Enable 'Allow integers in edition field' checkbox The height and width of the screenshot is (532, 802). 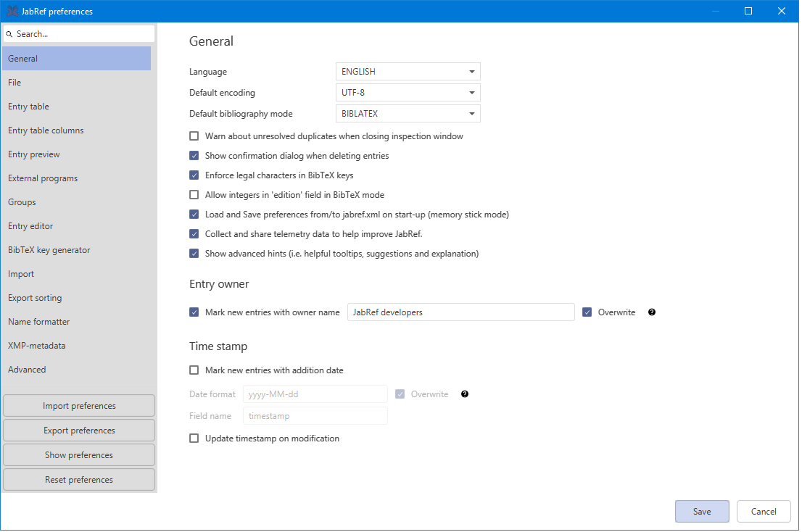point(194,195)
